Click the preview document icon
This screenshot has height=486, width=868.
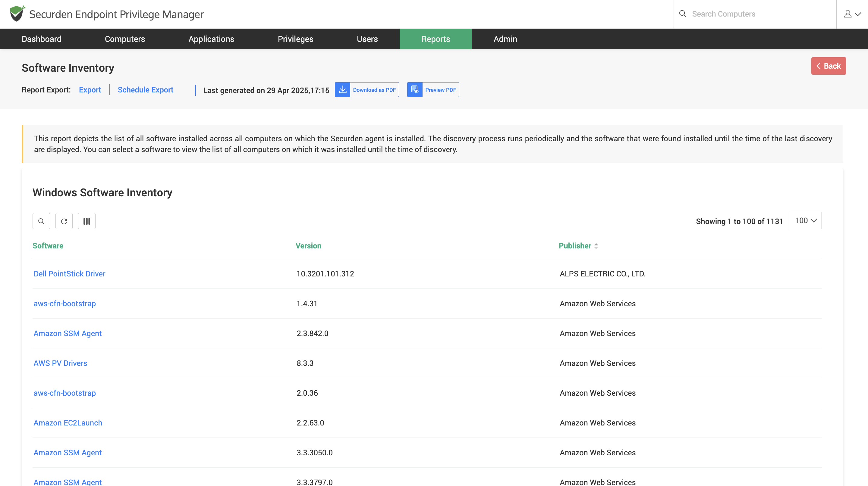coord(415,89)
